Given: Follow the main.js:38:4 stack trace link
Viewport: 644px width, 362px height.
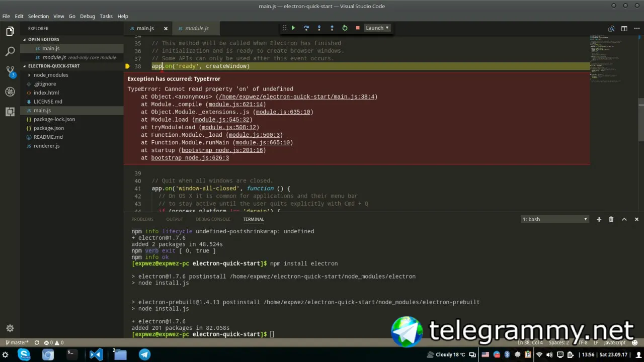Looking at the screenshot, I should tap(296, 97).
